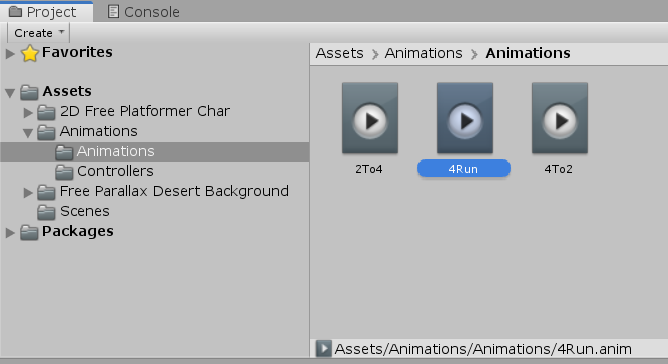
Task: Click the Favorites star icon
Action: click(30, 53)
